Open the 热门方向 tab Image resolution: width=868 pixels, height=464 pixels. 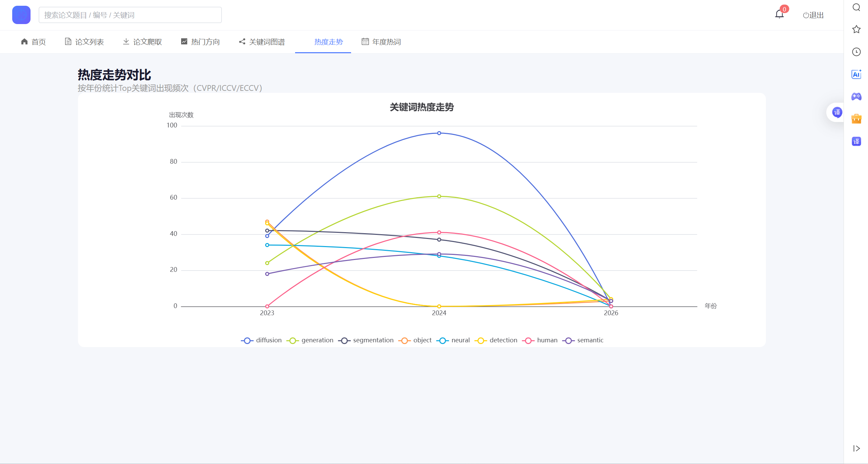[x=200, y=42]
